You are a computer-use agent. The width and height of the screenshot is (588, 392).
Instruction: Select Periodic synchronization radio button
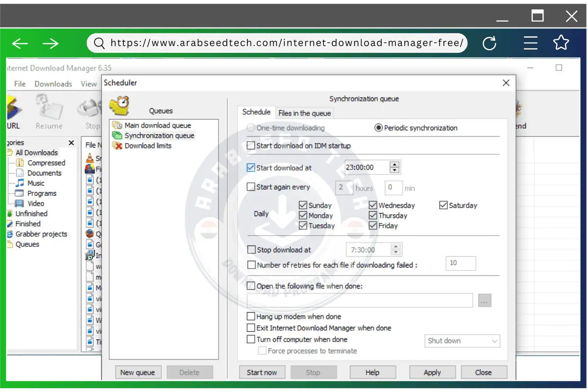378,128
